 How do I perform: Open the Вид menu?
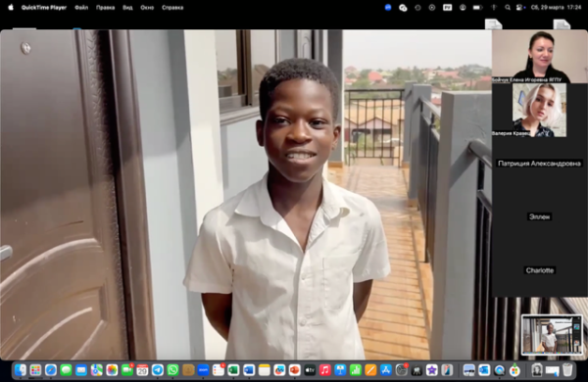[127, 8]
